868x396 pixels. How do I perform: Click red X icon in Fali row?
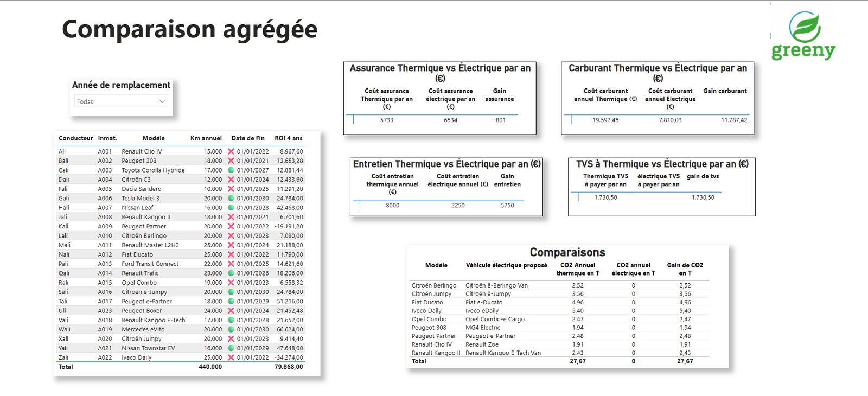point(231,189)
